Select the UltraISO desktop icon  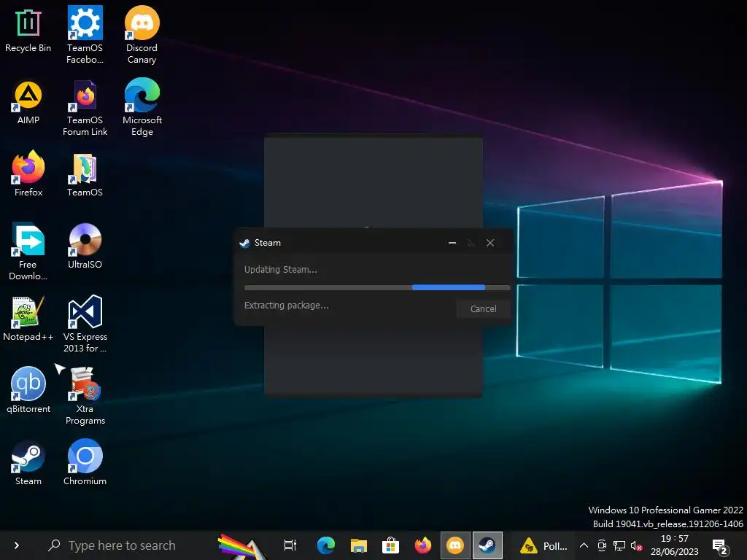point(85,246)
